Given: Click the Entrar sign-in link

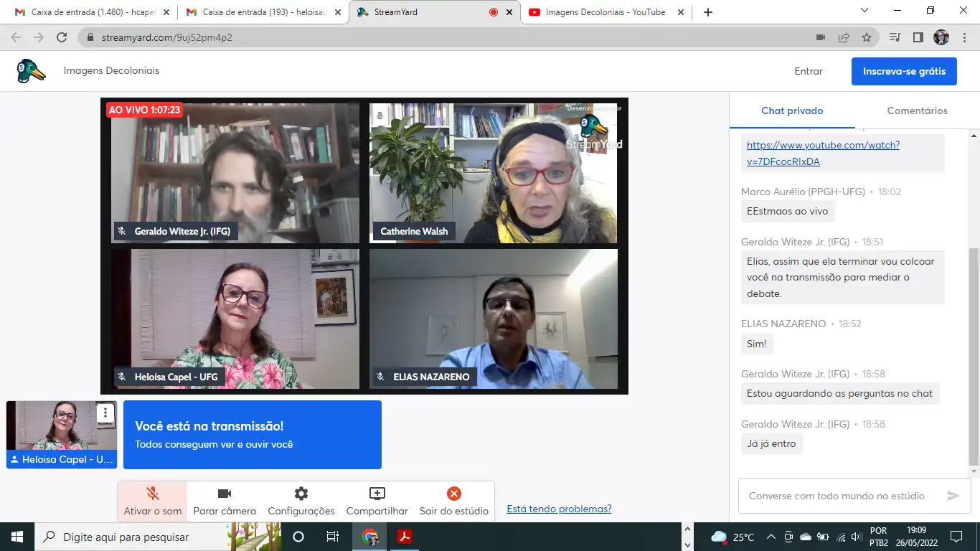Looking at the screenshot, I should pos(808,71).
